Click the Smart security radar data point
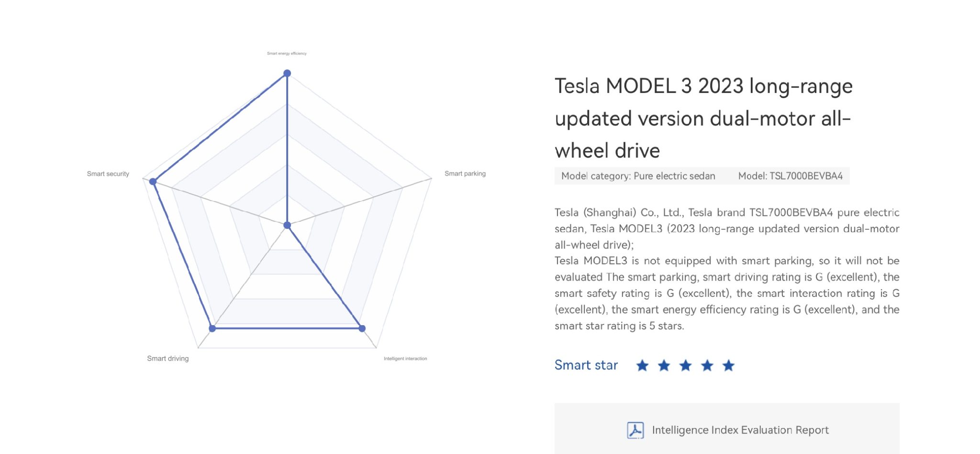Image resolution: width=980 pixels, height=454 pixels. tap(153, 182)
